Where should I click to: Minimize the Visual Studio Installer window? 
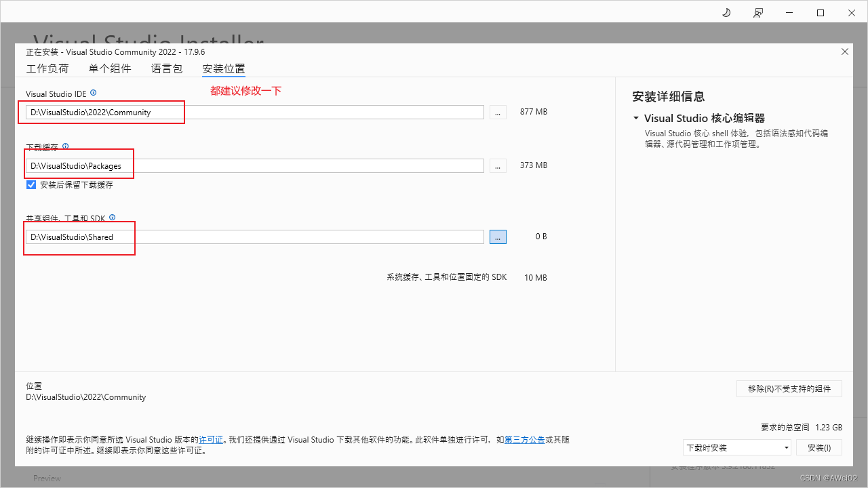click(x=789, y=13)
